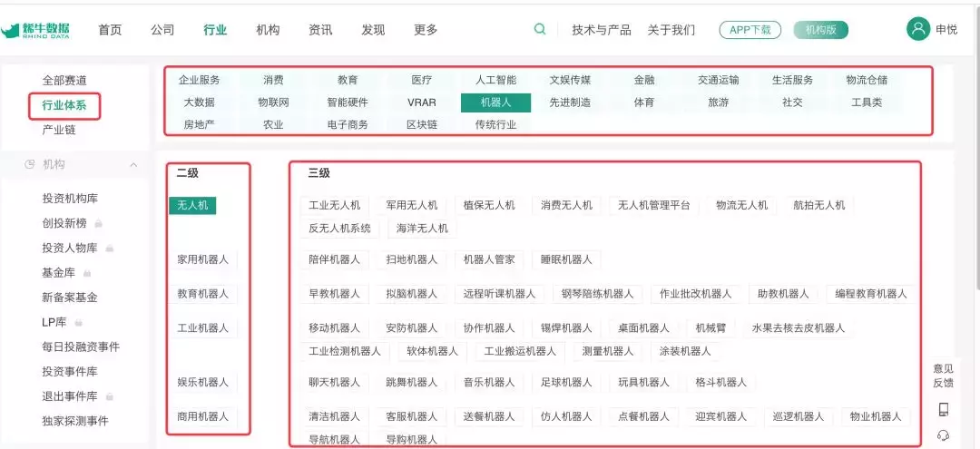Screen dimensions: 980x449
Task: Select 物流仓储 industry category
Action: tap(867, 80)
